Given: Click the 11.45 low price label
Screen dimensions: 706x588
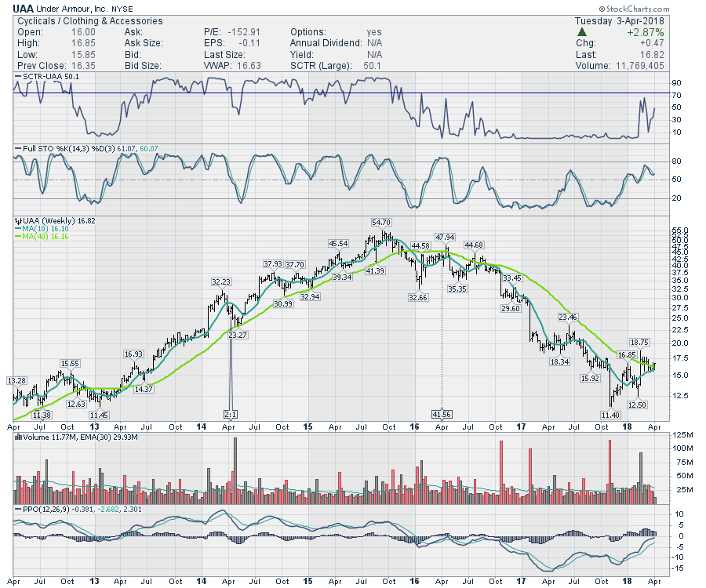Looking at the screenshot, I should click(99, 415).
